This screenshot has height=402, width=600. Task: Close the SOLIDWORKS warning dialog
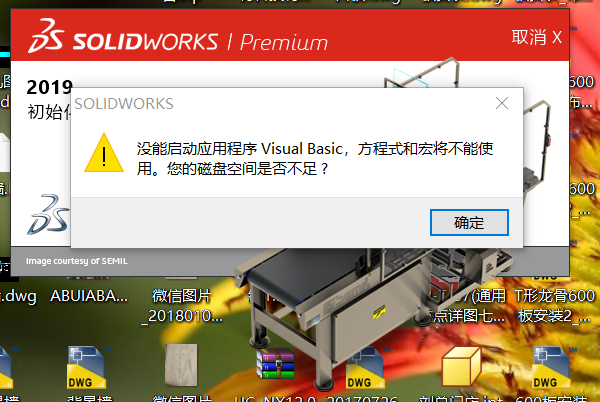tap(502, 103)
